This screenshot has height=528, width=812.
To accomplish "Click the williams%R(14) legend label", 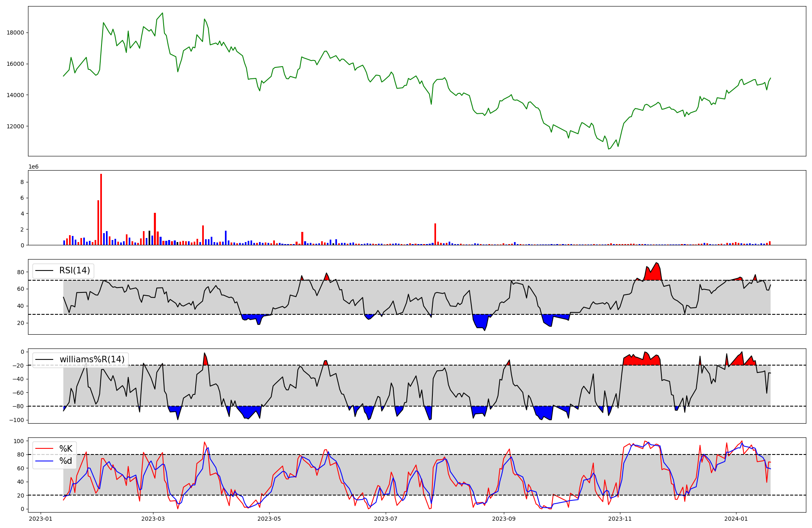I will (x=92, y=359).
